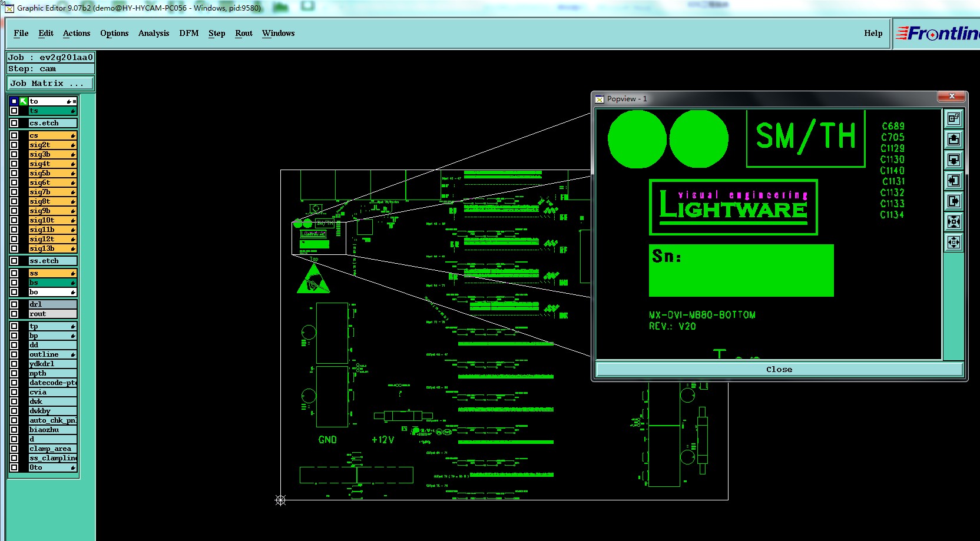Viewport: 980px width, 541px height.
Task: Open the DFM menu
Action: [189, 33]
